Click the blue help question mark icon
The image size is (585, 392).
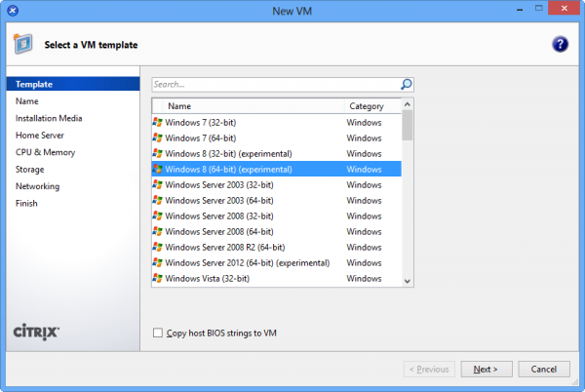point(560,45)
